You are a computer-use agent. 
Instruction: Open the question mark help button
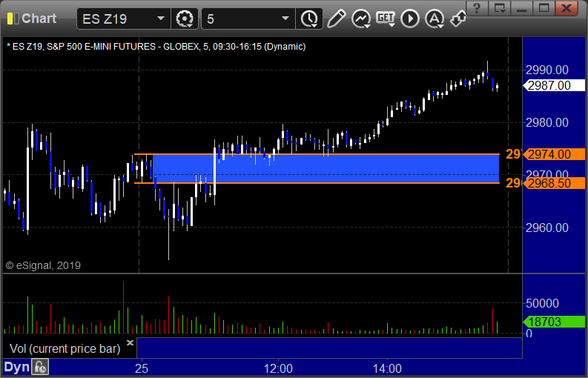click(477, 8)
